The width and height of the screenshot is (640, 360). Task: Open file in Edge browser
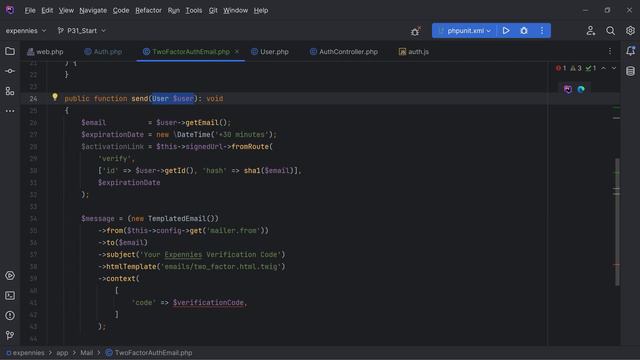(581, 89)
